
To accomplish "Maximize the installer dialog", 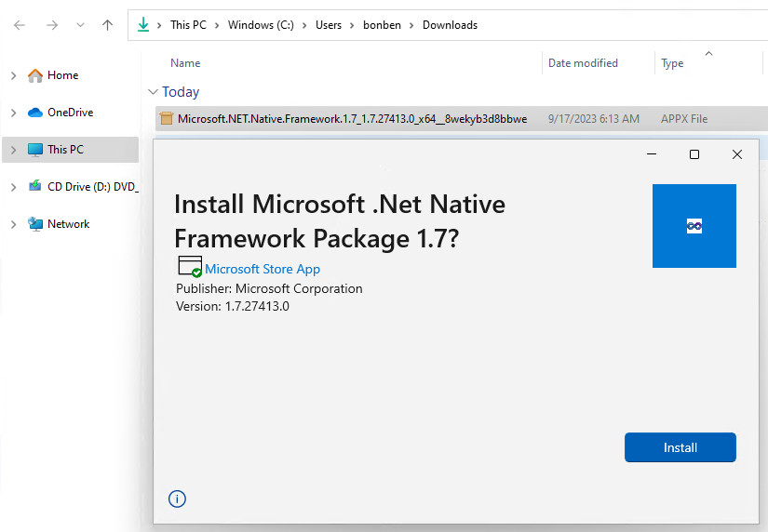I will pyautogui.click(x=694, y=154).
